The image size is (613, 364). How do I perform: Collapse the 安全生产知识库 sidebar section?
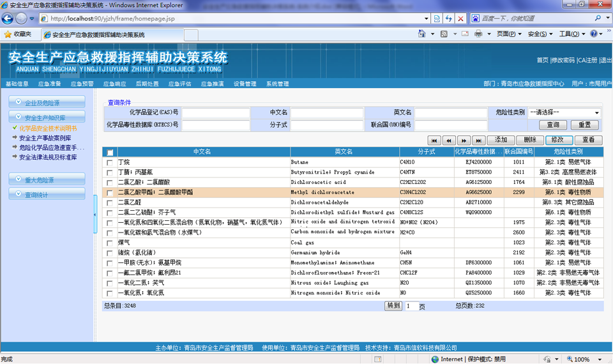point(47,118)
